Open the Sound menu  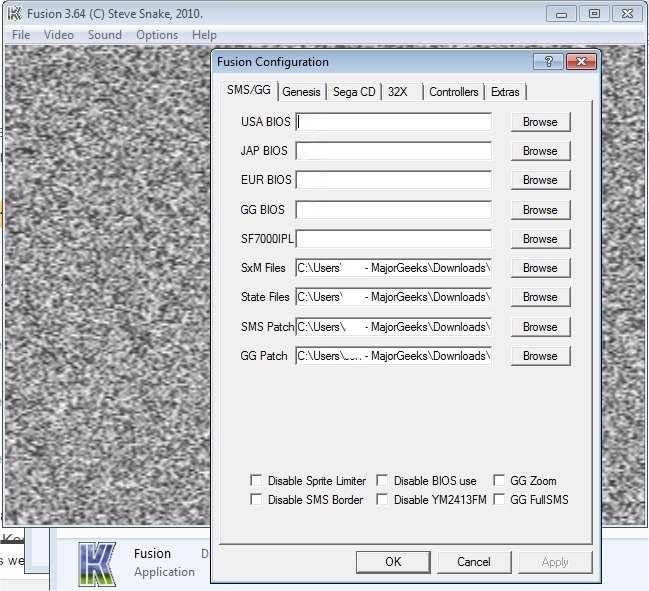tap(105, 35)
